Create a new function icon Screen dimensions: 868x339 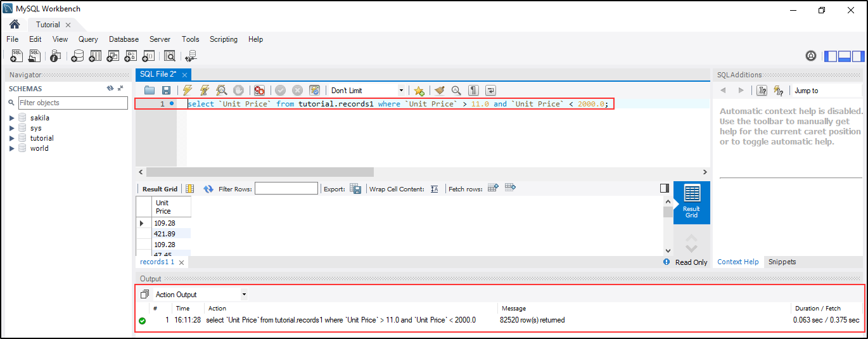click(x=148, y=56)
